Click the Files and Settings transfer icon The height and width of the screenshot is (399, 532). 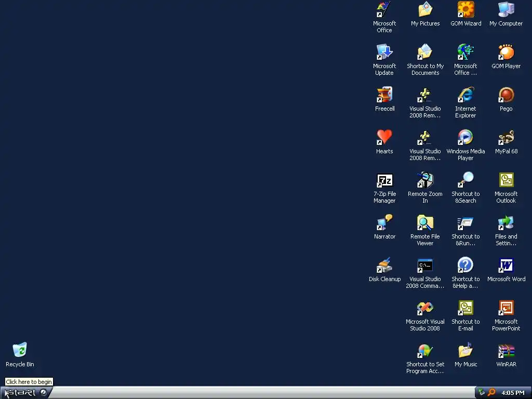point(506,222)
